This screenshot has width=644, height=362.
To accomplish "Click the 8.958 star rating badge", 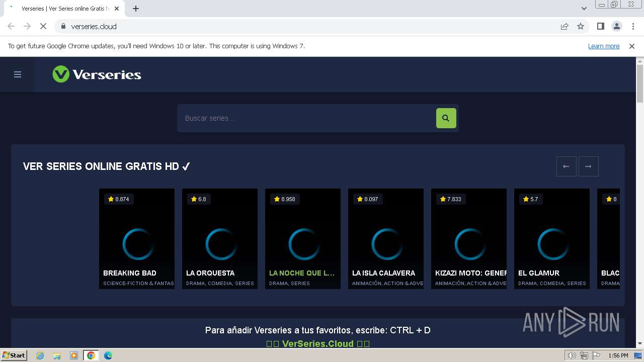I will 285,199.
